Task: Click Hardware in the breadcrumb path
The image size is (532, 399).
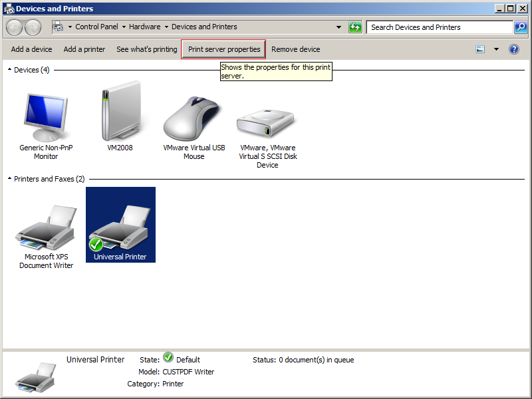Action: (x=144, y=27)
